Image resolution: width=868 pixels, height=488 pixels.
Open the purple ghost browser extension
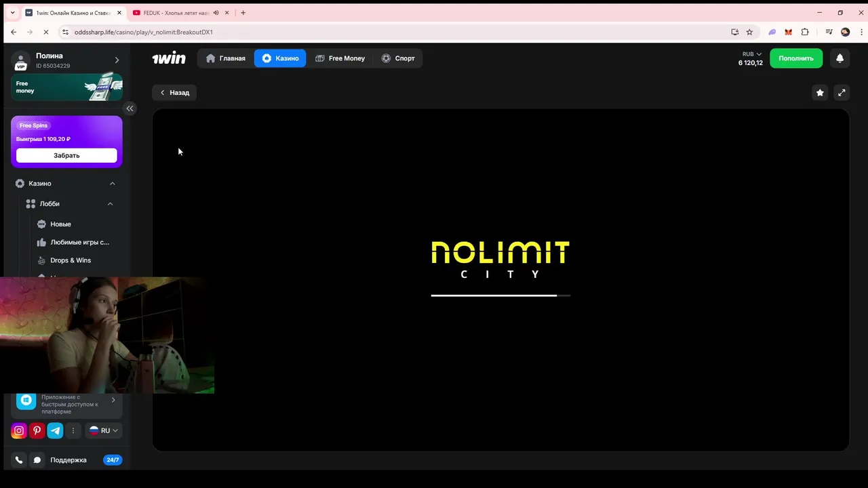772,32
